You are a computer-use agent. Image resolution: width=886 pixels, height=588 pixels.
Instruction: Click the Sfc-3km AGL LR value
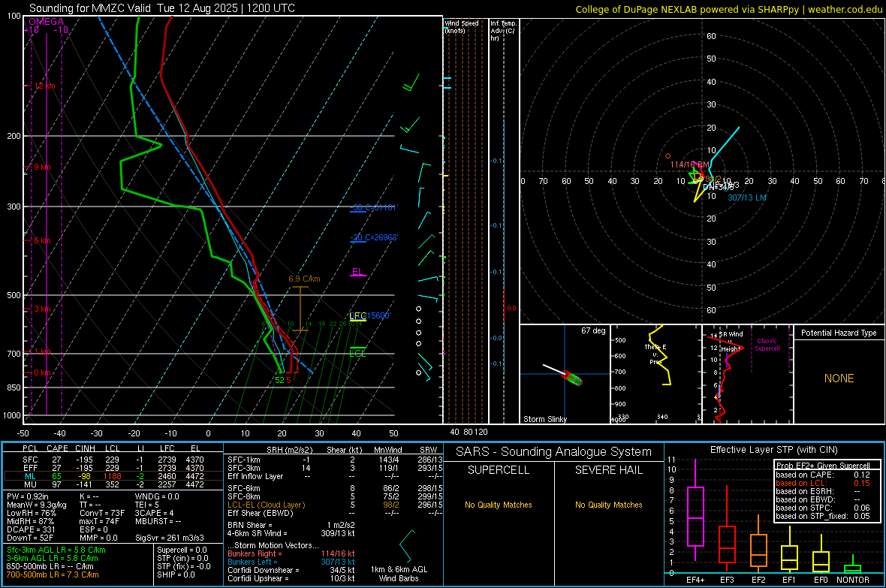(56, 550)
